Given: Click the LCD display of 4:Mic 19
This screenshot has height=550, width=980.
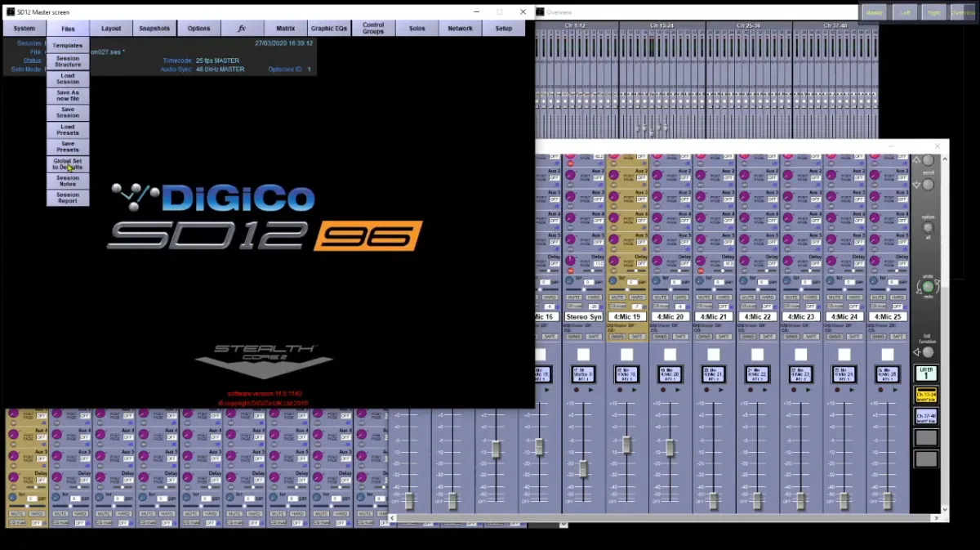Looking at the screenshot, I should (x=626, y=374).
